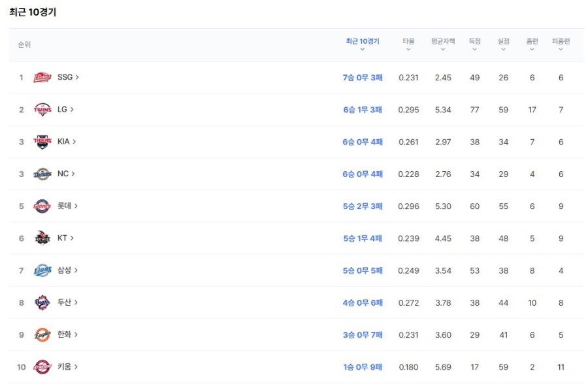Sort by 최근 10경기 column header

pyautogui.click(x=362, y=44)
